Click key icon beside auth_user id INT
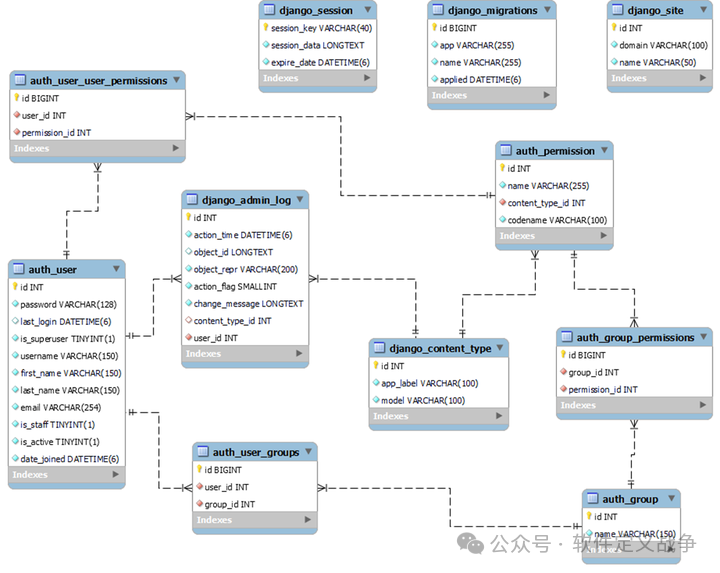Image resolution: width=720 pixels, height=573 pixels. [15, 286]
